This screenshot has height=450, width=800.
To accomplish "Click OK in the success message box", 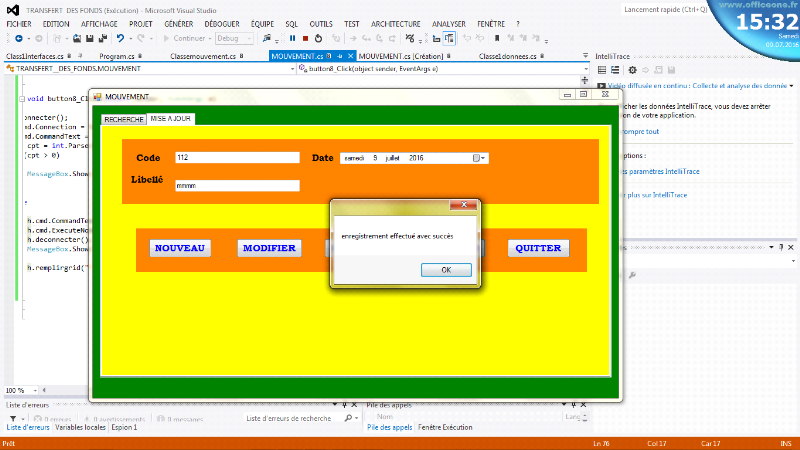I will (445, 270).
